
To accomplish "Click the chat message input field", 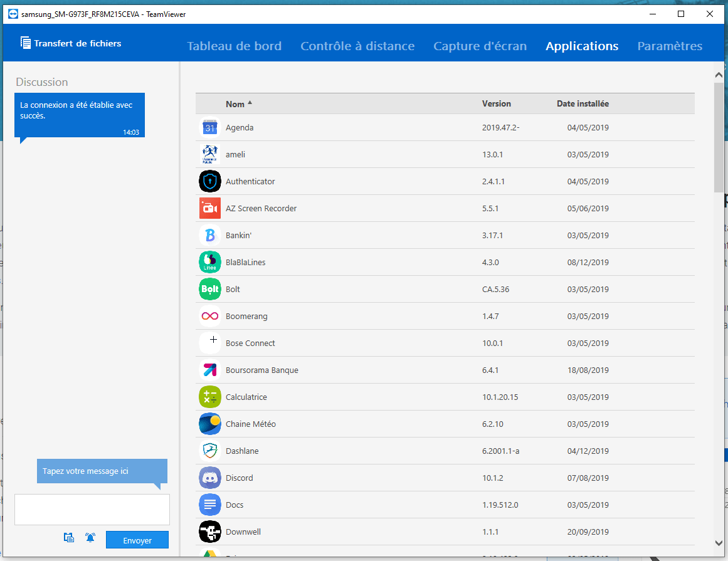I will [x=92, y=510].
